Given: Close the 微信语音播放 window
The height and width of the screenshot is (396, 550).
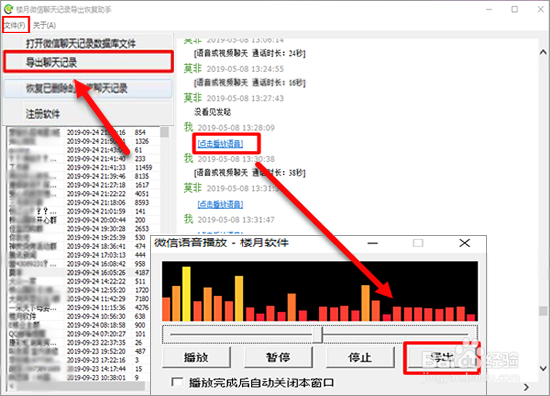Looking at the screenshot, I should [464, 243].
